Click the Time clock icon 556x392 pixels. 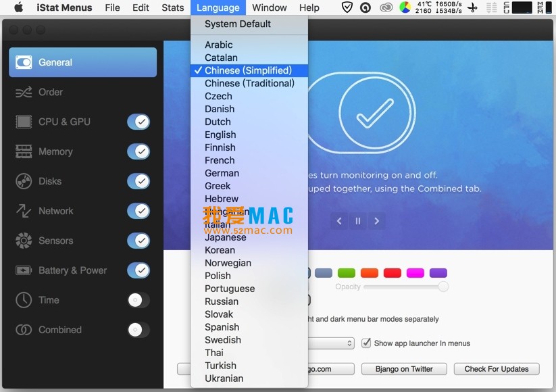(24, 300)
